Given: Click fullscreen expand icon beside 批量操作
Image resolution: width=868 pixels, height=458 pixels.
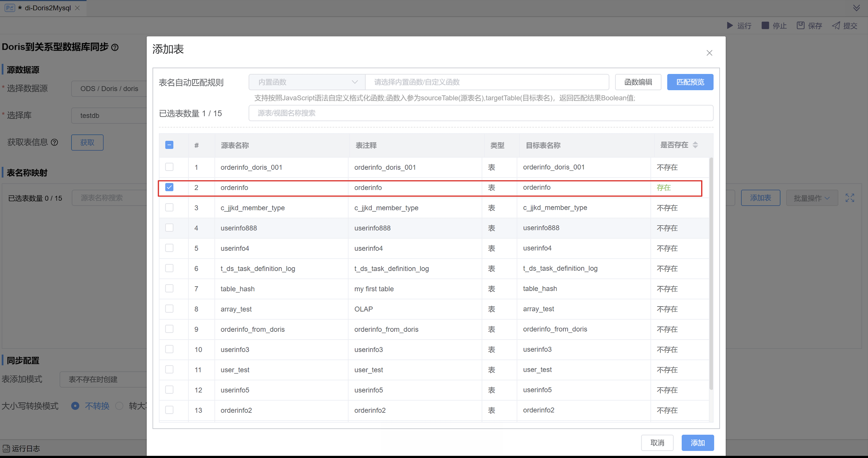Looking at the screenshot, I should [x=850, y=198].
